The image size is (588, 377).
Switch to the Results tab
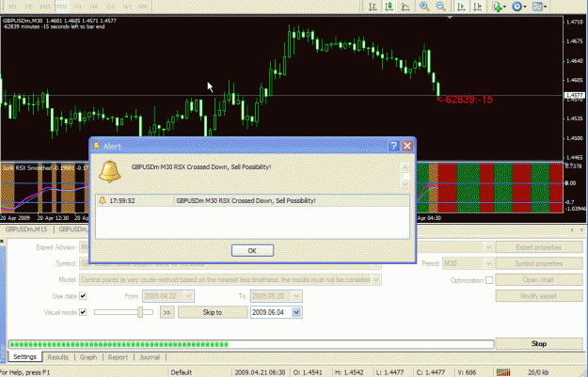pyautogui.click(x=57, y=357)
